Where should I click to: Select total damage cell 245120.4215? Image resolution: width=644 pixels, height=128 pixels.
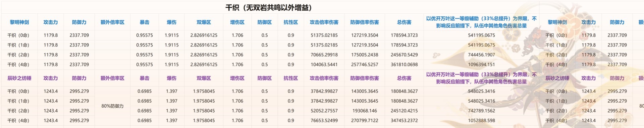pyautogui.click(x=404, y=111)
